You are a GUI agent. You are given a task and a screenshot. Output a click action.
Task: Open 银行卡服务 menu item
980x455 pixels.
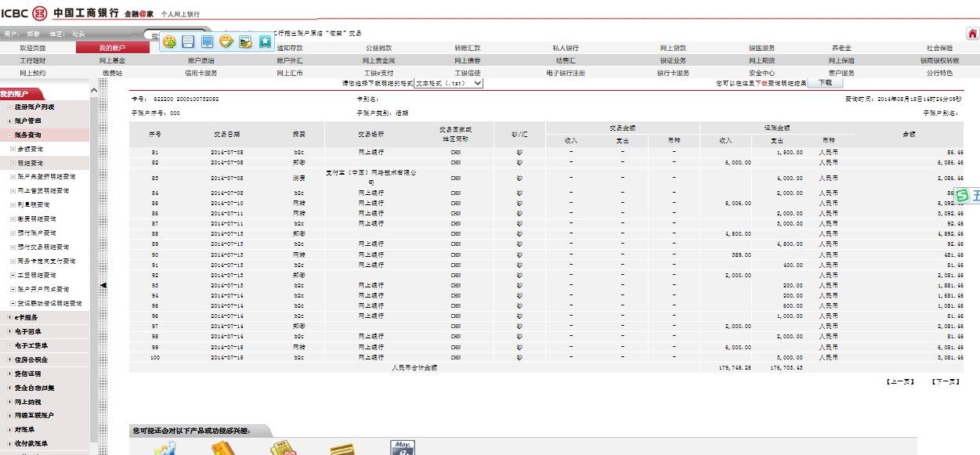coord(673,73)
